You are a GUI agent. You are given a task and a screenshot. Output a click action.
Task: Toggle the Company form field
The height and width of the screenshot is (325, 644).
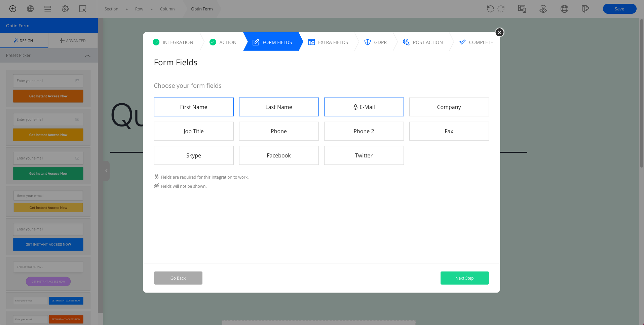coord(449,107)
